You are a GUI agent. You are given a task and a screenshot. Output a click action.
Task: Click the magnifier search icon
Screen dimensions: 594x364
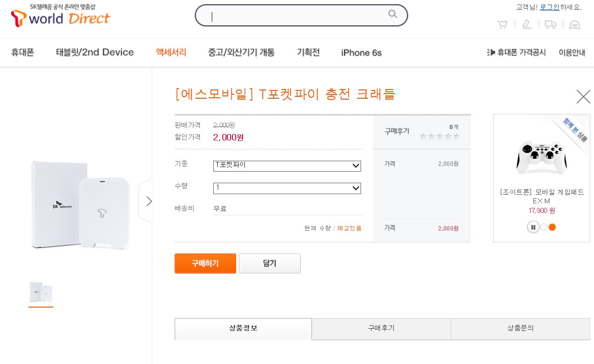[x=392, y=14]
